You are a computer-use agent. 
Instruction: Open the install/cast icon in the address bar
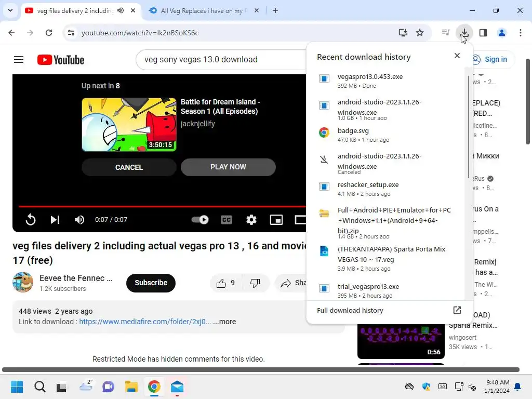(x=403, y=33)
